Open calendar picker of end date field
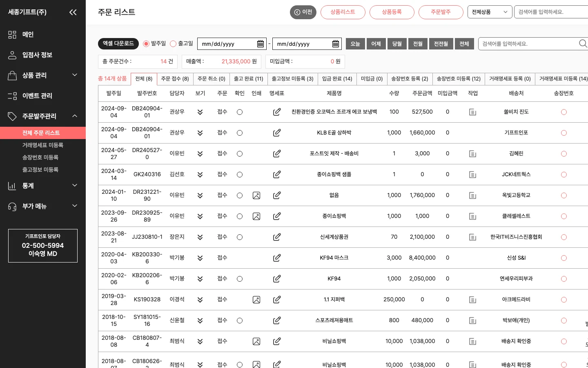588x368 pixels. pos(336,44)
